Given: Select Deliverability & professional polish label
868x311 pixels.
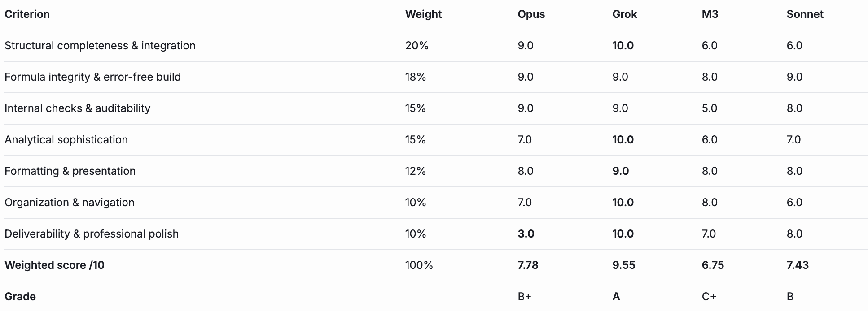Looking at the screenshot, I should tap(92, 234).
